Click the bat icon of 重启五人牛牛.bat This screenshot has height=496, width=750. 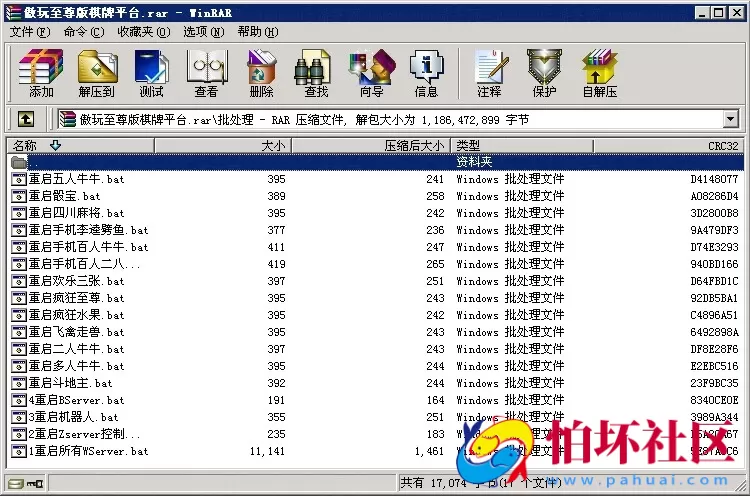[19, 179]
